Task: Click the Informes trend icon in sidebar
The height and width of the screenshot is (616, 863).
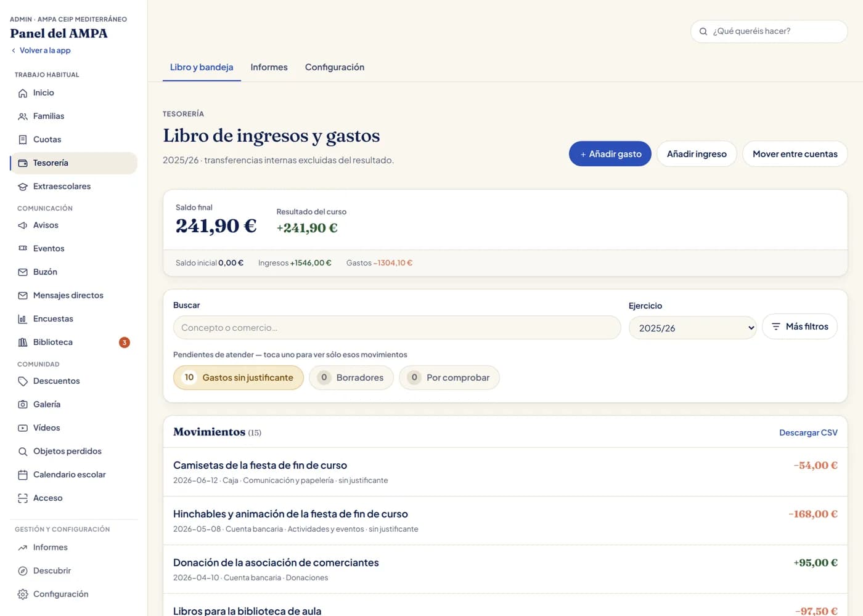Action: tap(23, 548)
